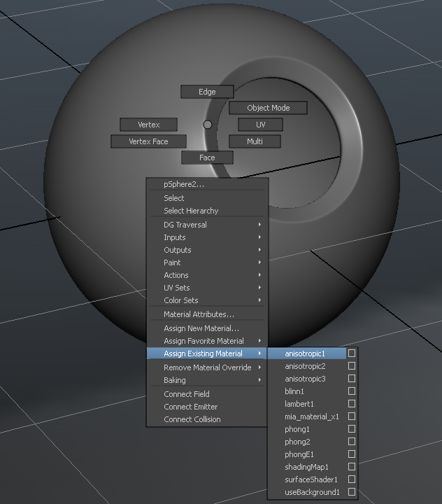Choose Assign New Material...
This screenshot has height=504, width=442.
point(207,328)
